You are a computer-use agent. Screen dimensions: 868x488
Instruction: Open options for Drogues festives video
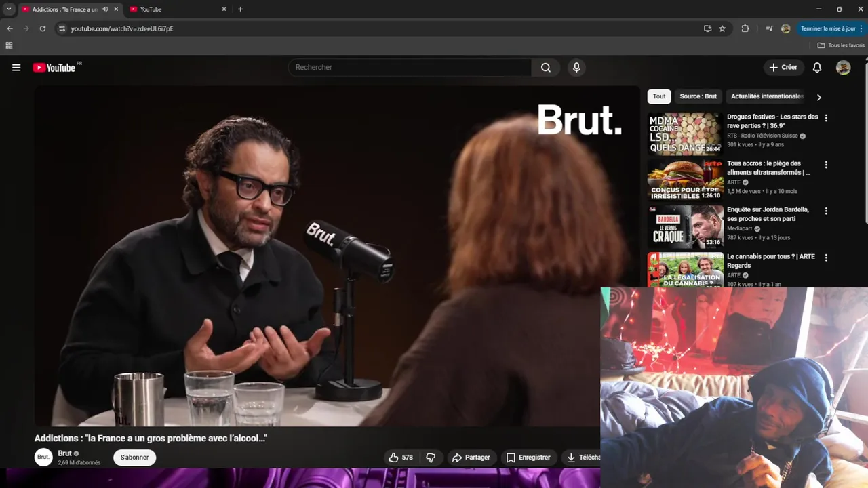[826, 118]
